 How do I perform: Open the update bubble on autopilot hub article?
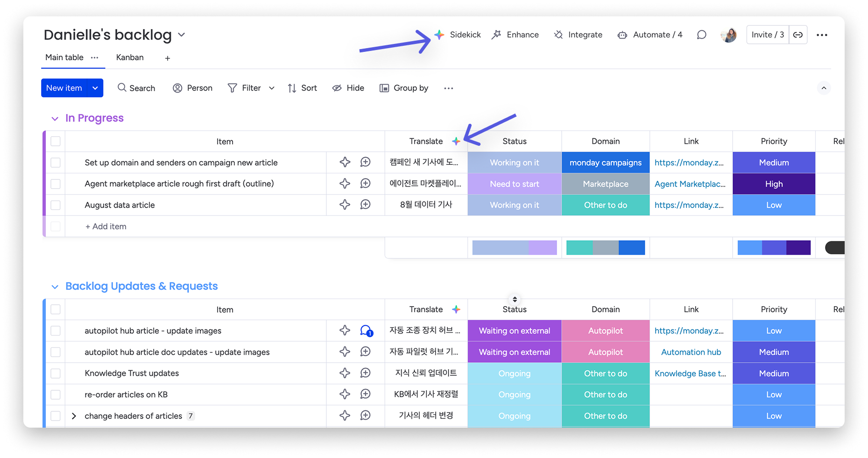366,330
